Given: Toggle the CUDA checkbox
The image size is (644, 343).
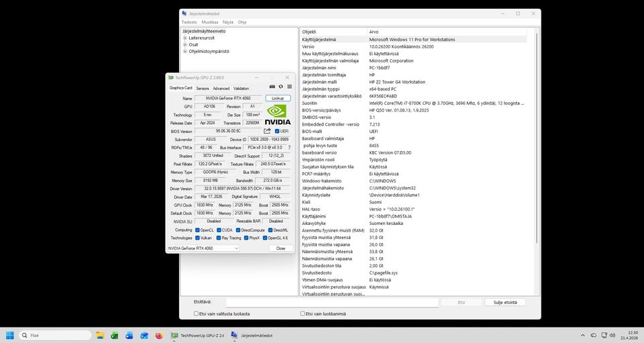Looking at the screenshot, I should tap(219, 230).
